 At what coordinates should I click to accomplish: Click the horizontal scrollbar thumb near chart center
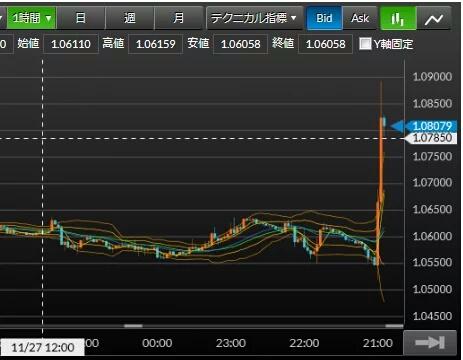tap(133, 326)
